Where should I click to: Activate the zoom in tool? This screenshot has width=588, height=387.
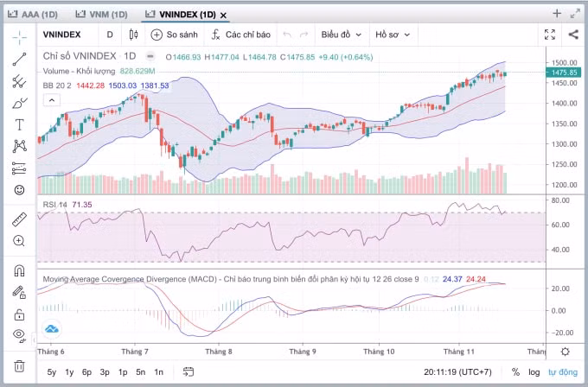(20, 241)
